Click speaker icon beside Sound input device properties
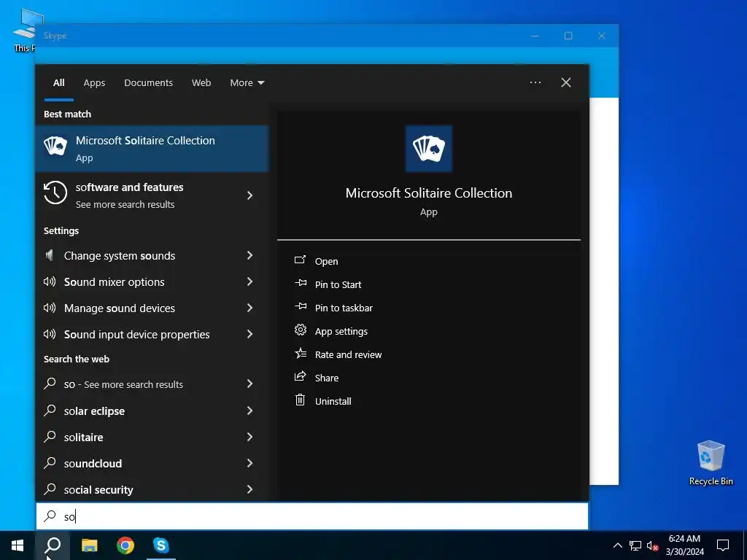This screenshot has width=747, height=560. click(50, 334)
